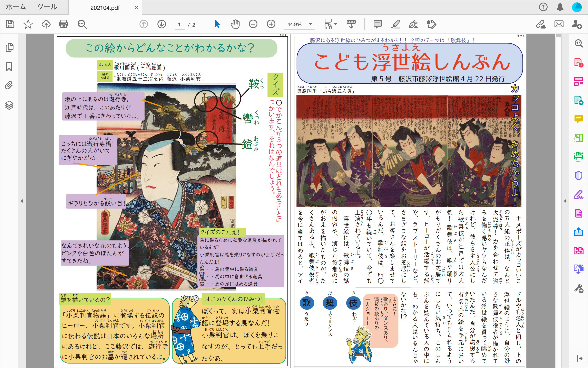
Task: Switch to the ツール tab
Action: click(x=47, y=7)
